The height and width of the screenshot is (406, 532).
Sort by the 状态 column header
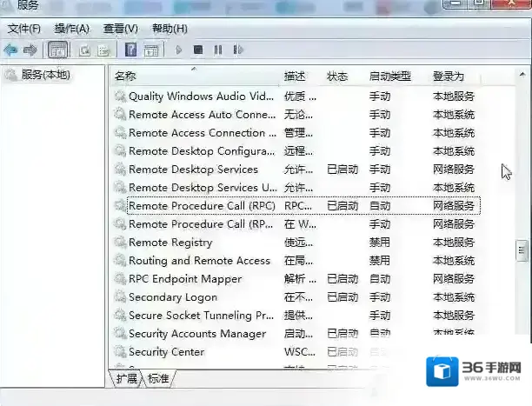(x=337, y=77)
